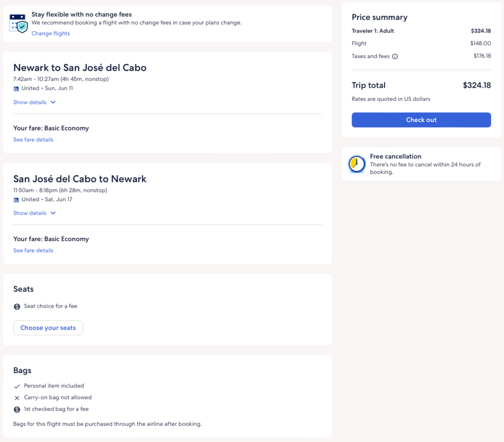Click the United logo on the return flight
504x442 pixels.
[16, 200]
